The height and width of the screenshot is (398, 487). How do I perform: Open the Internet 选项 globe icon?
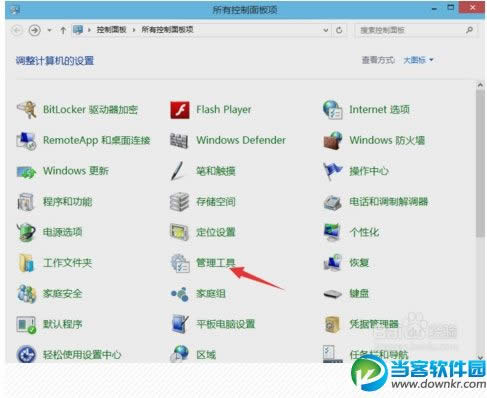[x=333, y=110]
